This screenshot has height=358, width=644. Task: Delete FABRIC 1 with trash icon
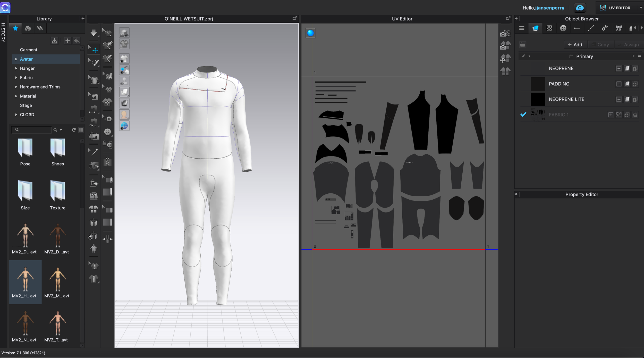coord(635,115)
